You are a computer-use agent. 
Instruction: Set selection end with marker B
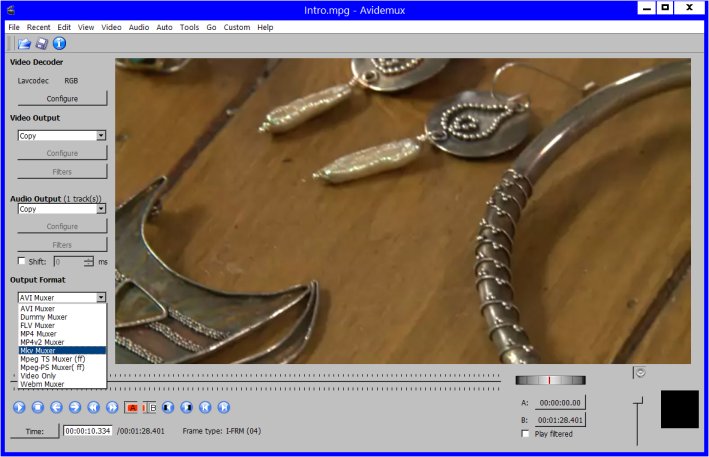pos(150,408)
